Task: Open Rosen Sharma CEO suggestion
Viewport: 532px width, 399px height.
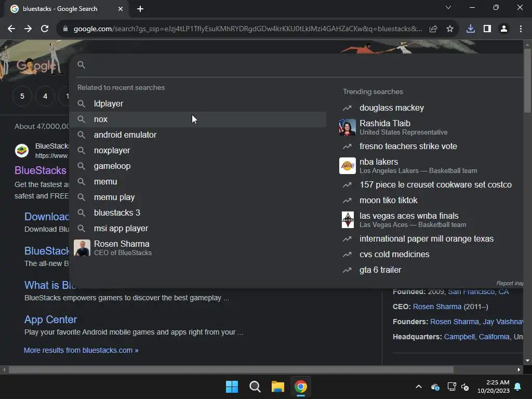Action: (x=198, y=248)
